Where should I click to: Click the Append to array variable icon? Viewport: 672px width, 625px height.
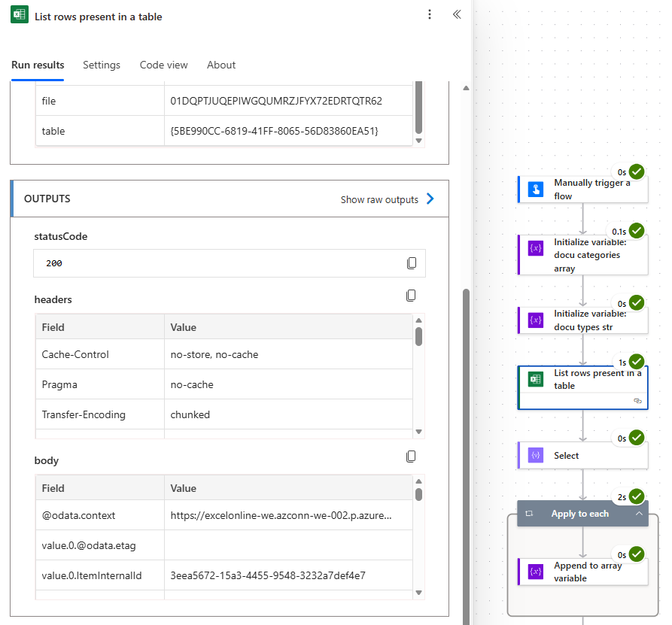coord(536,572)
